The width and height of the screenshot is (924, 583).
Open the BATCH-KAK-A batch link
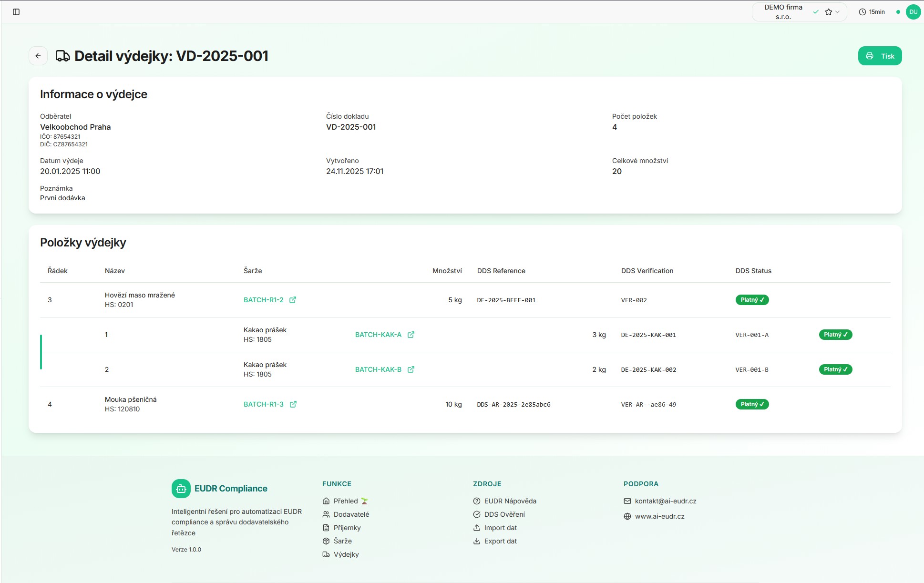coord(378,335)
